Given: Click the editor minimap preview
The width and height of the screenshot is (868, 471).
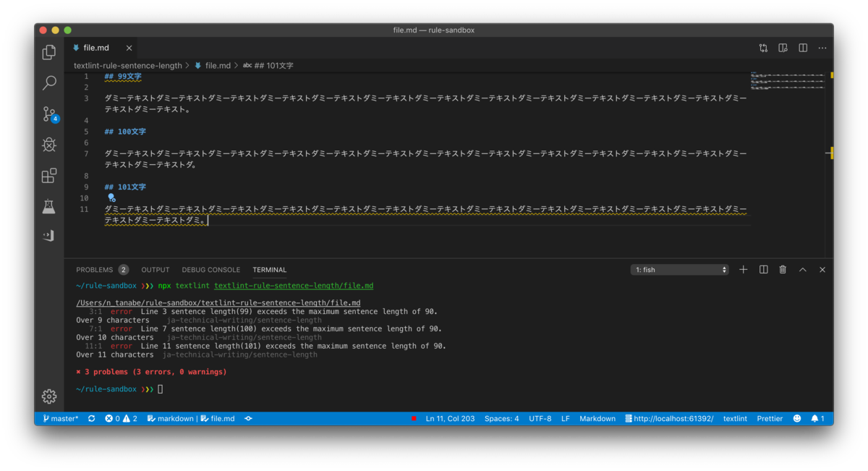Looking at the screenshot, I should 787,81.
